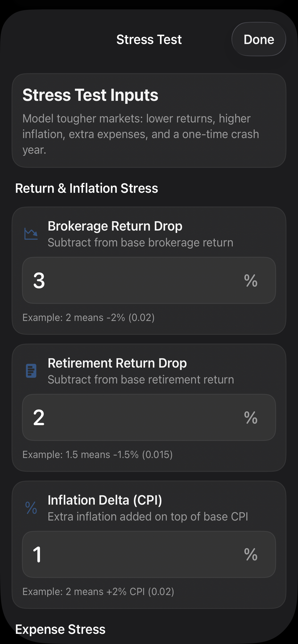
Task: Edit the Retirement Return Drop value 2
Action: (149, 418)
